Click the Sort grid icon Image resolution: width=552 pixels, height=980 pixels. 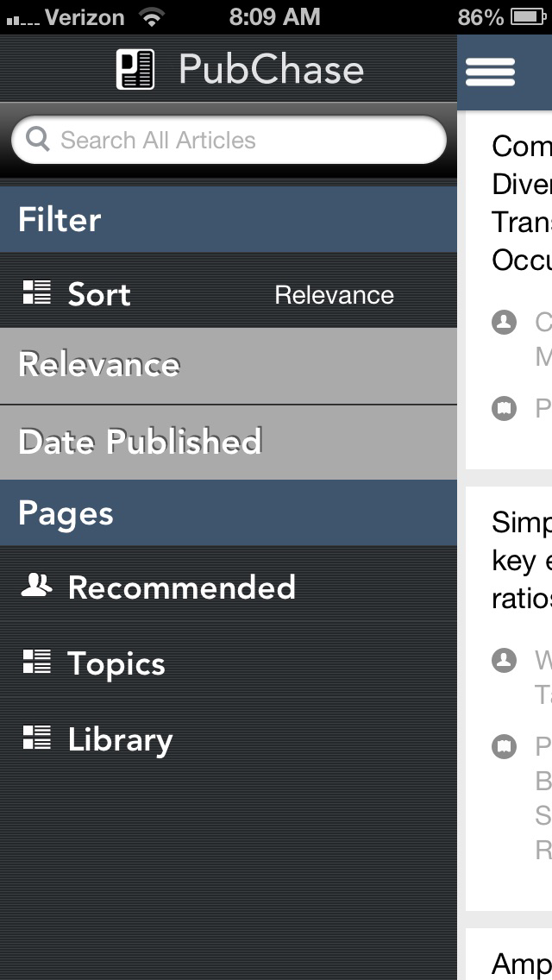click(x=37, y=292)
